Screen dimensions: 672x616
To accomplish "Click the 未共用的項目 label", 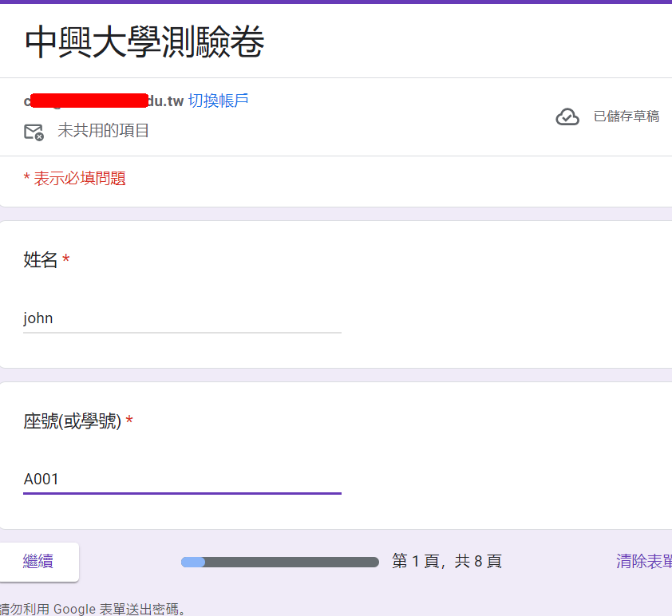I will coord(103,131).
